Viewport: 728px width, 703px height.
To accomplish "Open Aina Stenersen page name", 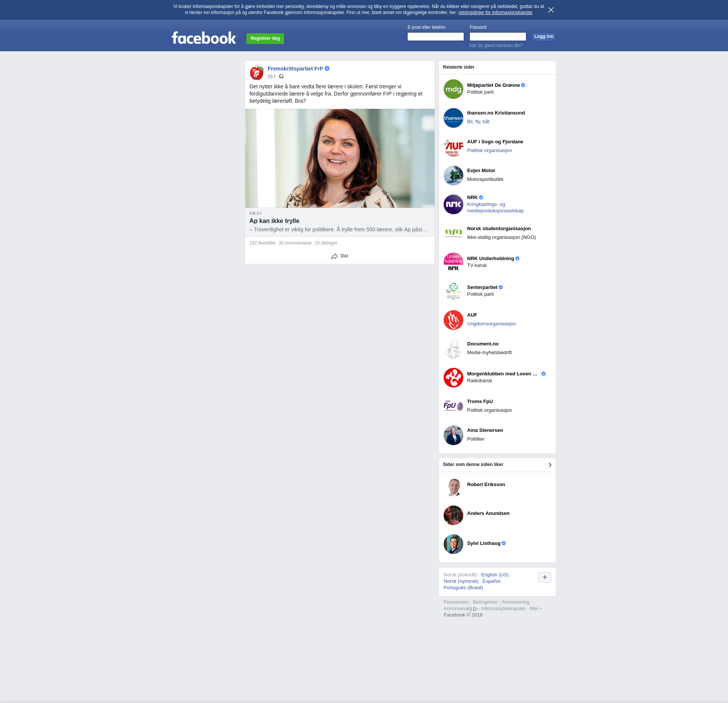I will point(485,430).
